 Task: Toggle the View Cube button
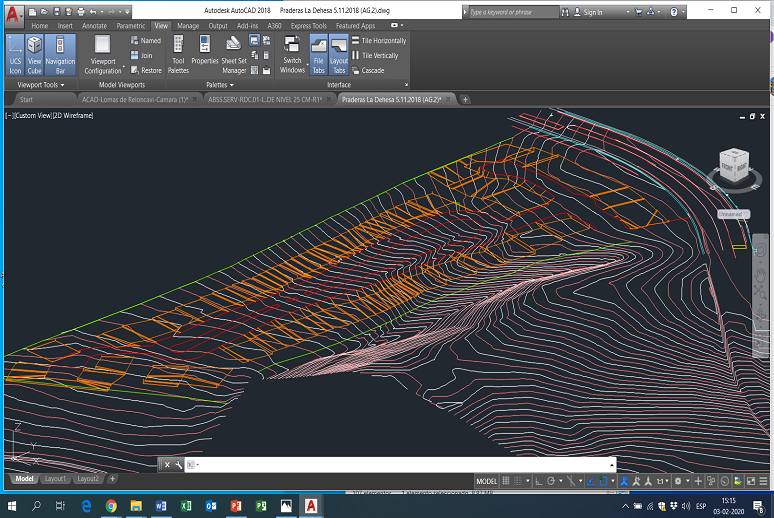35,55
